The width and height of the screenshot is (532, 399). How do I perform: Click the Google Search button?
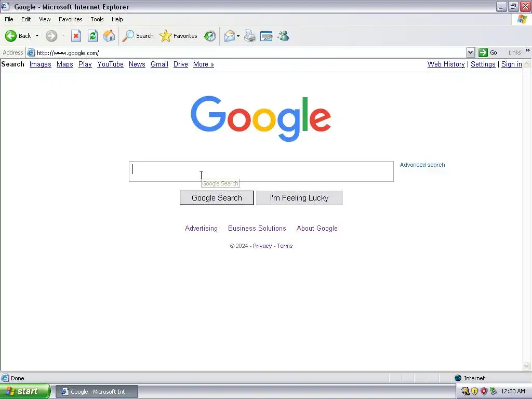(x=217, y=198)
